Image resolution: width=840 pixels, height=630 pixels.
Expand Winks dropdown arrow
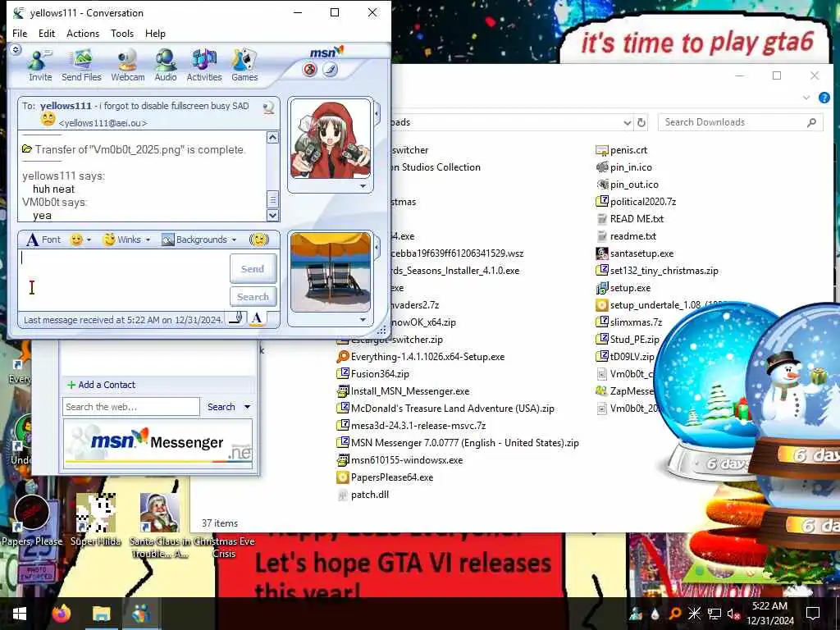point(148,240)
